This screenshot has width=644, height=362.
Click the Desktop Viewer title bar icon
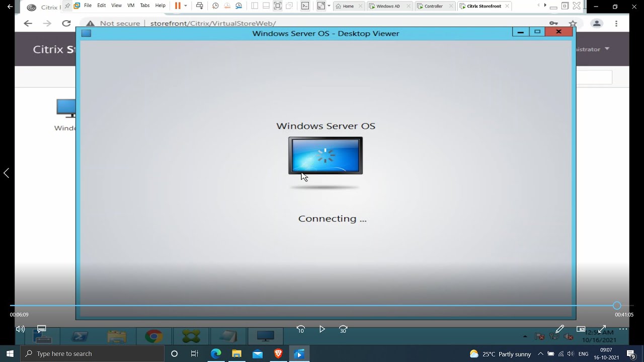pyautogui.click(x=86, y=33)
